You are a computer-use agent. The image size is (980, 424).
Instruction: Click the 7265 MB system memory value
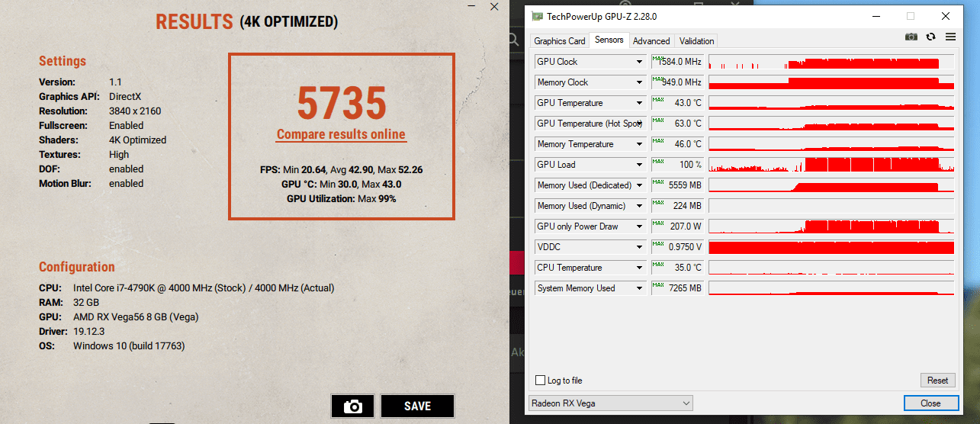click(677, 288)
